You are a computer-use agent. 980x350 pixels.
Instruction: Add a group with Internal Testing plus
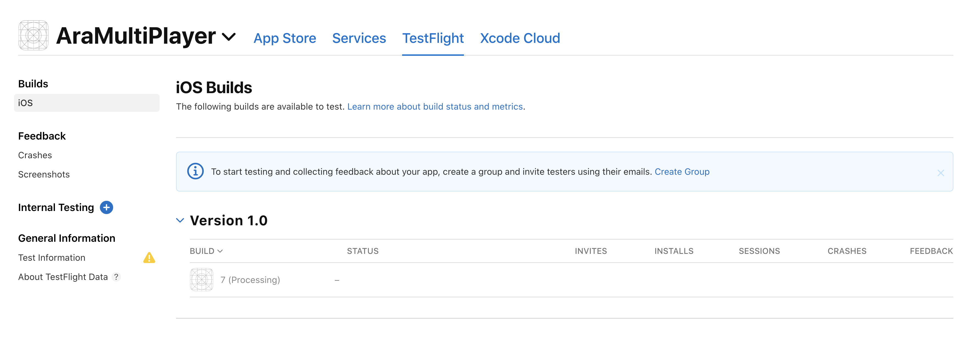[106, 207]
